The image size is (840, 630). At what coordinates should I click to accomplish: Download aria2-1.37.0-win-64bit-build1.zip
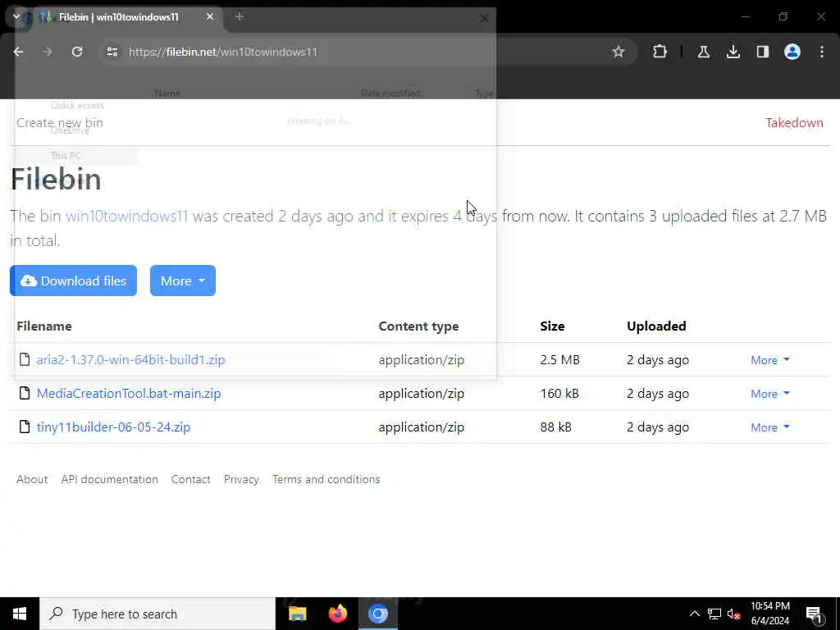click(x=130, y=359)
